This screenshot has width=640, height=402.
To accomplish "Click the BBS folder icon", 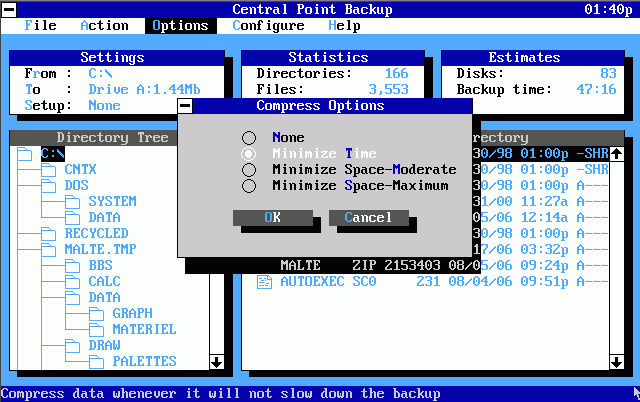I will pyautogui.click(x=73, y=266).
